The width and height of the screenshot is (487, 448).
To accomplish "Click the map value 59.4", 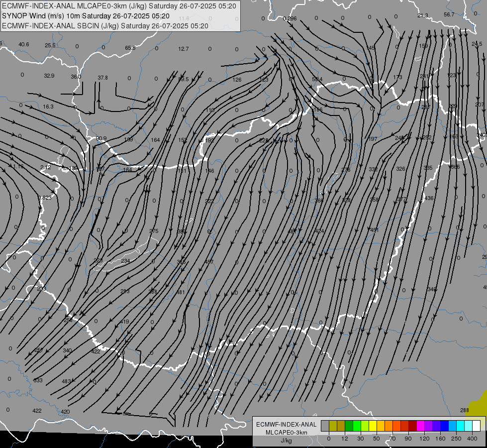I will [x=317, y=79].
